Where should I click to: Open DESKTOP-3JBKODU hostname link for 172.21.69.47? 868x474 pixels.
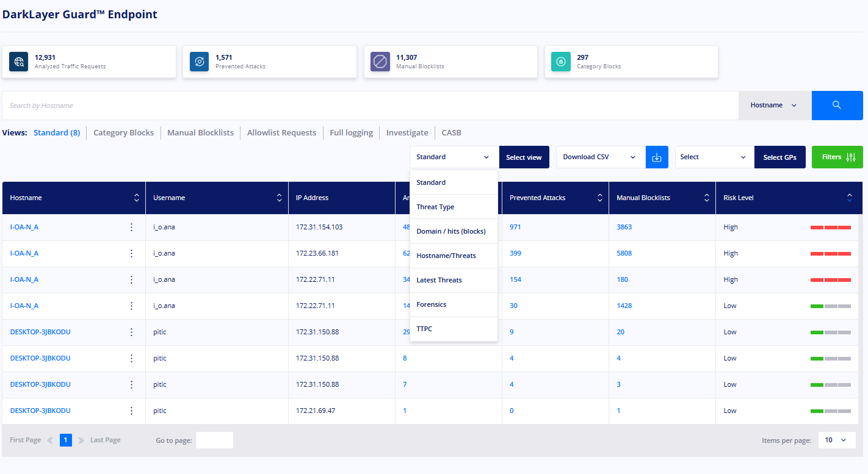tap(40, 411)
